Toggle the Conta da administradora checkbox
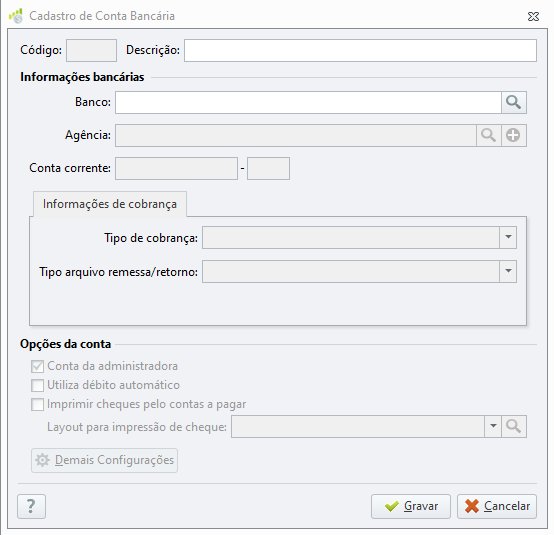This screenshot has height=535, width=554. [37, 366]
